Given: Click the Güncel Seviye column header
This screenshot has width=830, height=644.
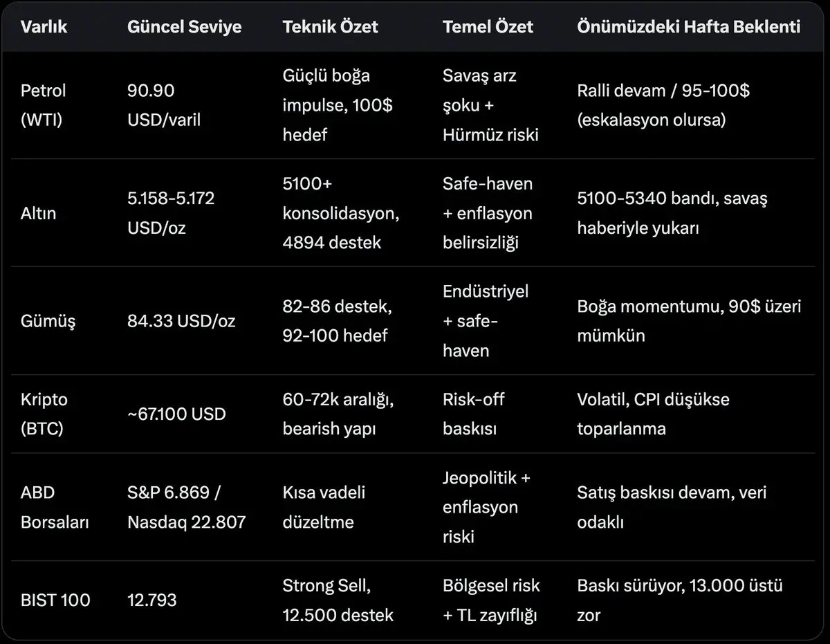Looking at the screenshot, I should (185, 27).
